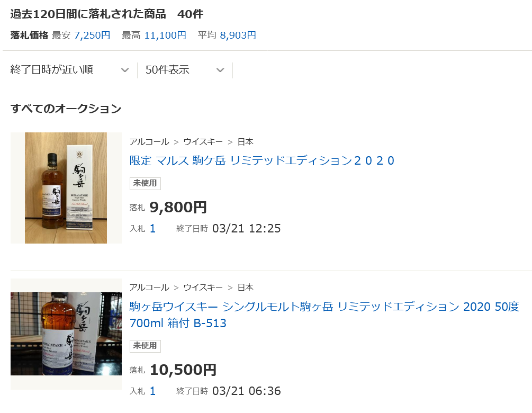Click the chevron next to 50件表示

click(x=220, y=70)
